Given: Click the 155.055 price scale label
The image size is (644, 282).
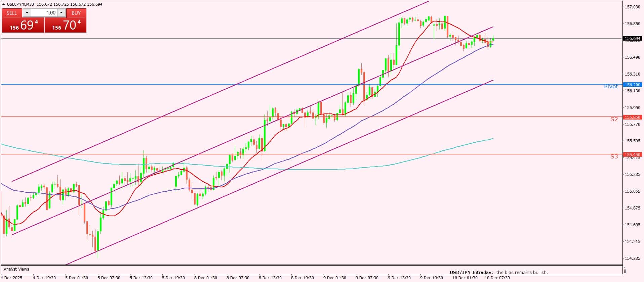Looking at the screenshot, I should (x=632, y=191).
